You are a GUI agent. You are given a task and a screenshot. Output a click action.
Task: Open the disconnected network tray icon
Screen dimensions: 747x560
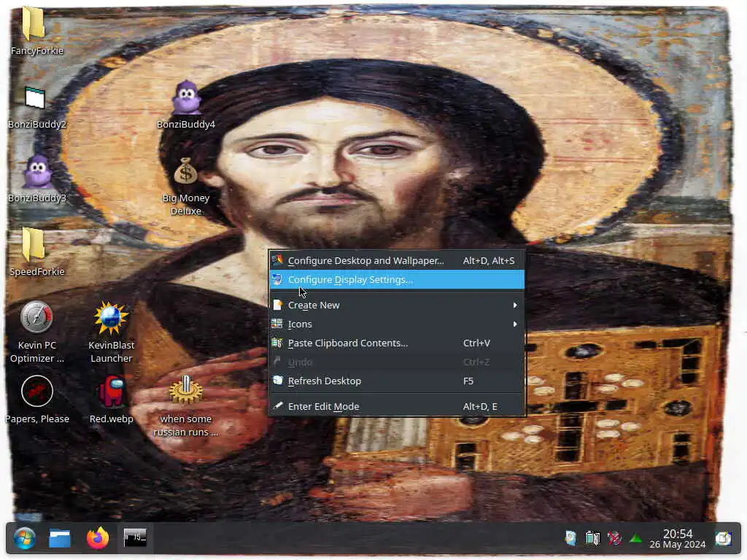pyautogui.click(x=614, y=539)
